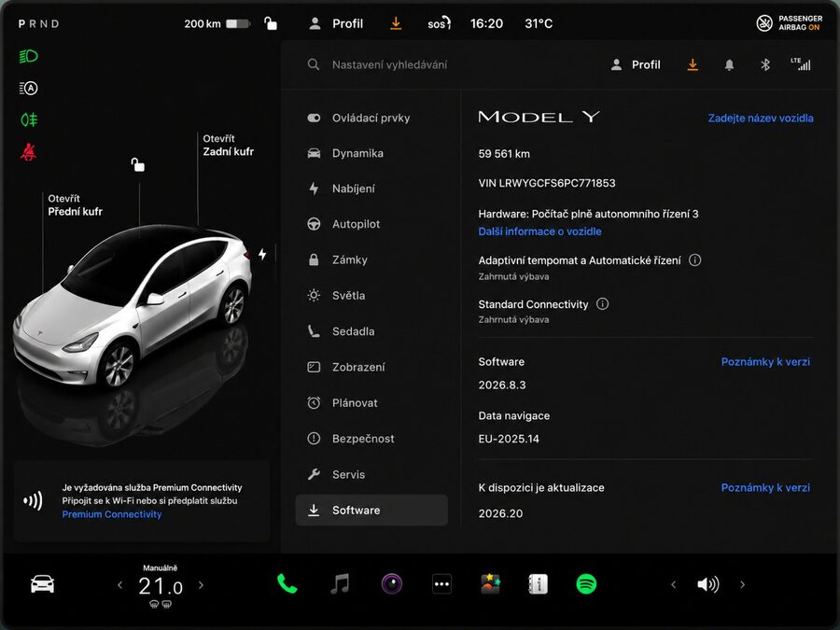Screen dimensions: 840x630
Task: Click Premium Connectivity link
Action: coord(111,514)
